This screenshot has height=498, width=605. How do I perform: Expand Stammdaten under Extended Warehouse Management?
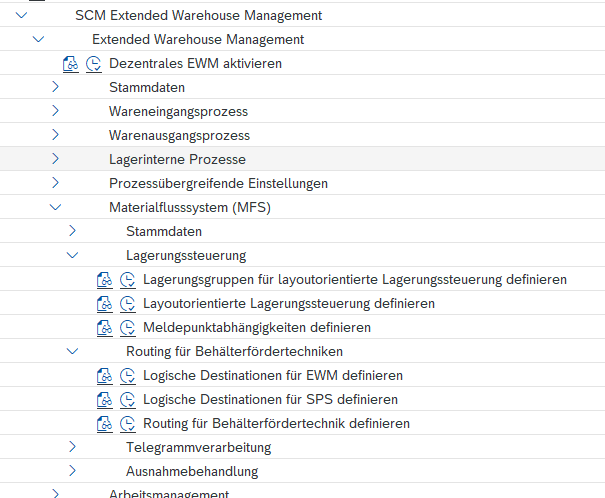click(x=56, y=87)
